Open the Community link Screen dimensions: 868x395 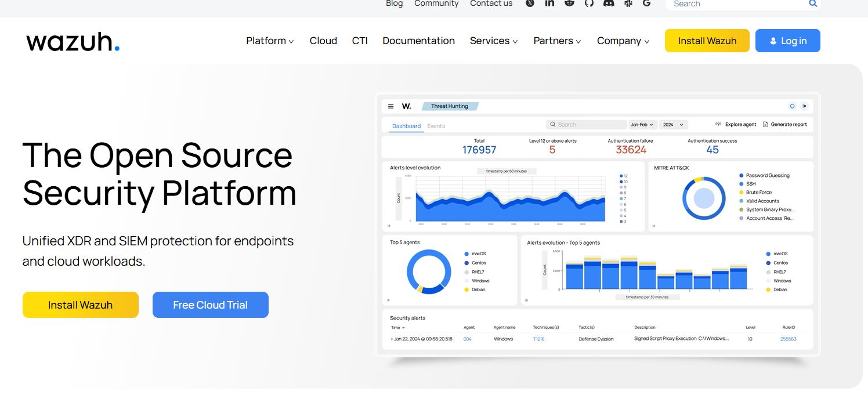[x=436, y=3]
